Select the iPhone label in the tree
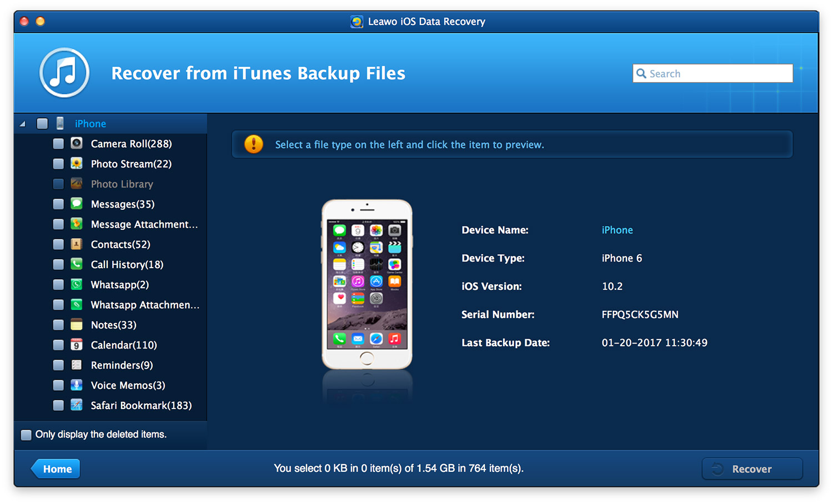833x504 pixels. pos(91,124)
